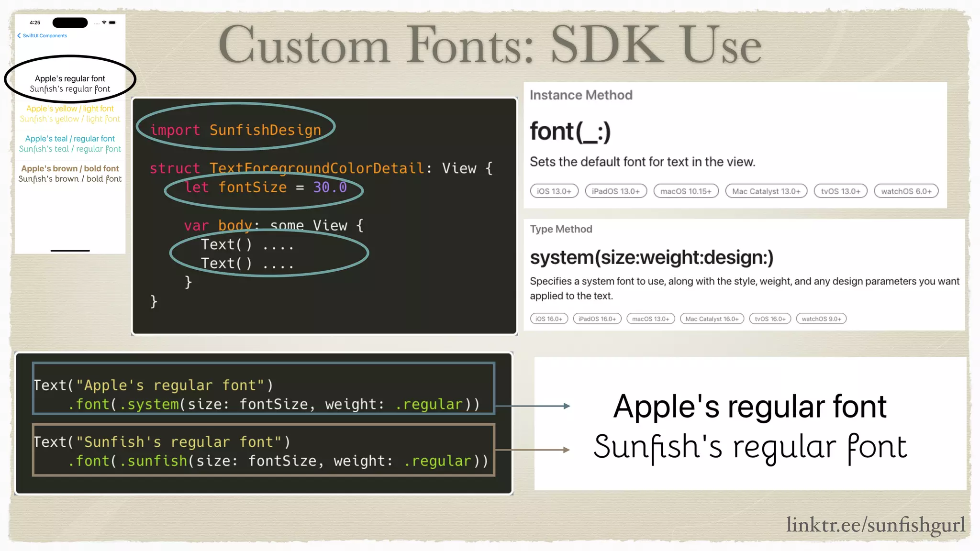
Task: Click the iPadOS 13.0+ availability badge
Action: [616, 191]
